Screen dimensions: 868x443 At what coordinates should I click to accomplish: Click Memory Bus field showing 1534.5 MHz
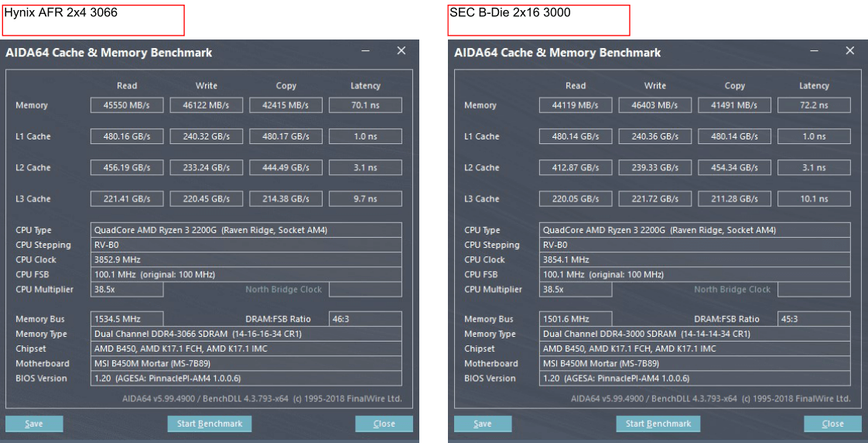click(x=127, y=319)
